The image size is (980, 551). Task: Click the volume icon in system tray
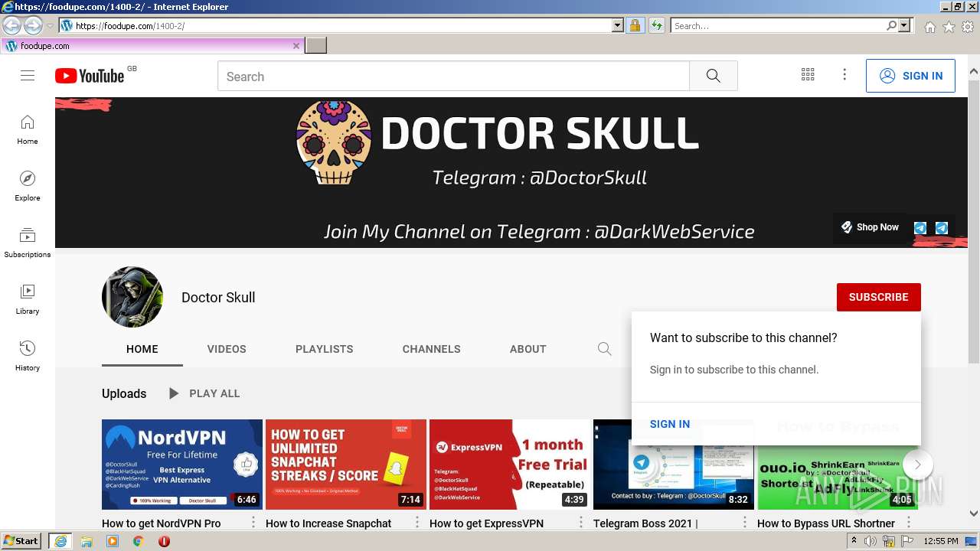pyautogui.click(x=871, y=541)
